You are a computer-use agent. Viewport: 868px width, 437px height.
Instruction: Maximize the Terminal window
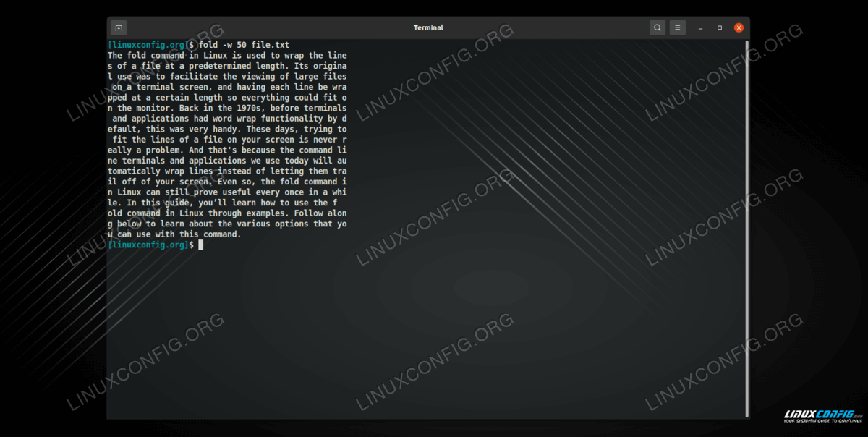click(x=719, y=27)
